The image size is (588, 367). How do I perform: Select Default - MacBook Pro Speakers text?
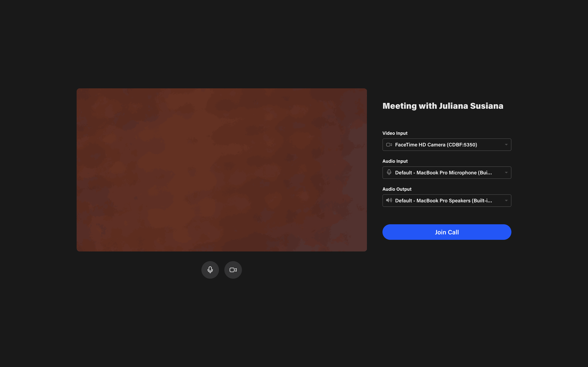[443, 200]
